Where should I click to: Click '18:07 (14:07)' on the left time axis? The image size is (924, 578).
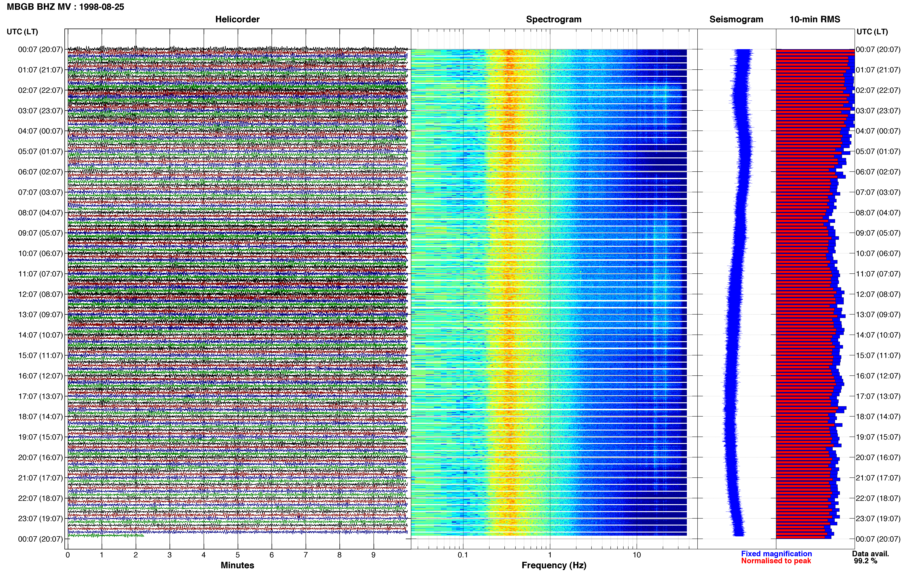click(41, 417)
